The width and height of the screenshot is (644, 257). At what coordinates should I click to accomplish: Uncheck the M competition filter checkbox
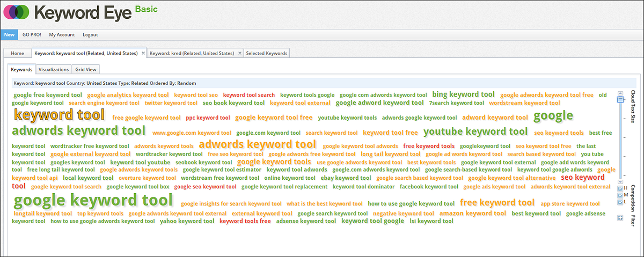pos(620,195)
